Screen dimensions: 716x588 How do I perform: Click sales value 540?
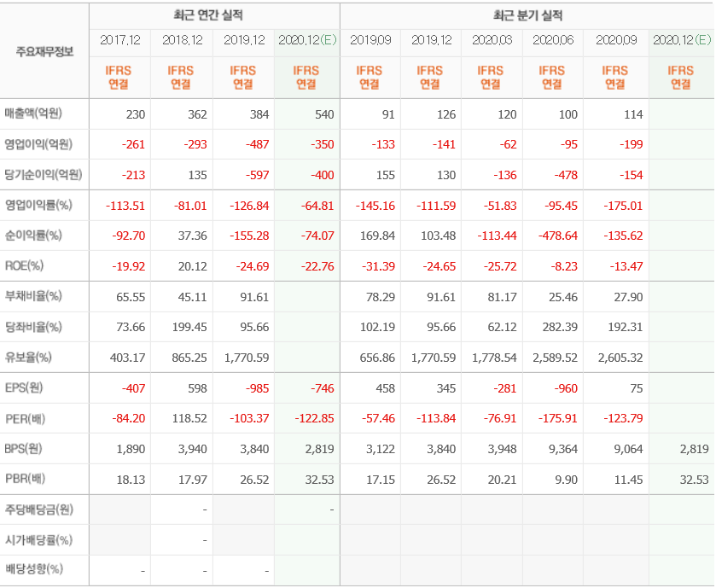pos(324,114)
